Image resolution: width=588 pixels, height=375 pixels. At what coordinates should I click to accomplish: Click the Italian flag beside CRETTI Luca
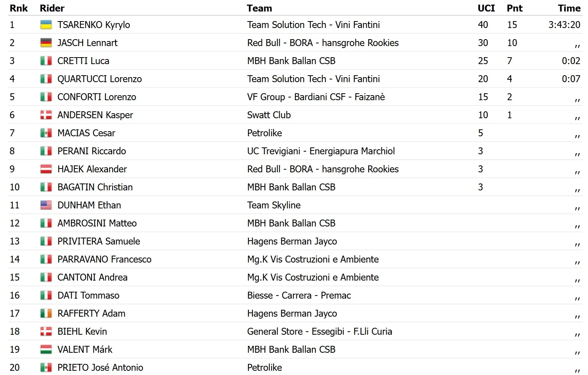coord(46,61)
